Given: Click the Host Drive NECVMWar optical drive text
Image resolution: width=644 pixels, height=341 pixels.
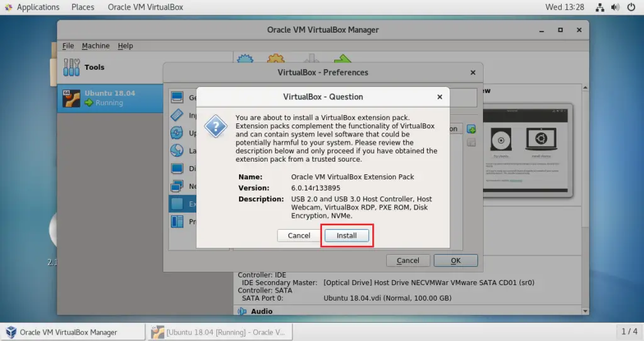Looking at the screenshot, I should tap(429, 282).
